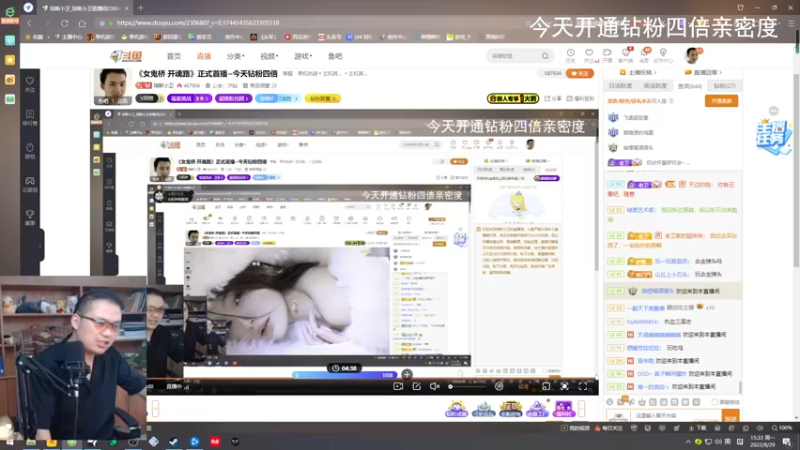The height and width of the screenshot is (450, 800).
Task: Mute the player volume icon
Action: pos(434,387)
